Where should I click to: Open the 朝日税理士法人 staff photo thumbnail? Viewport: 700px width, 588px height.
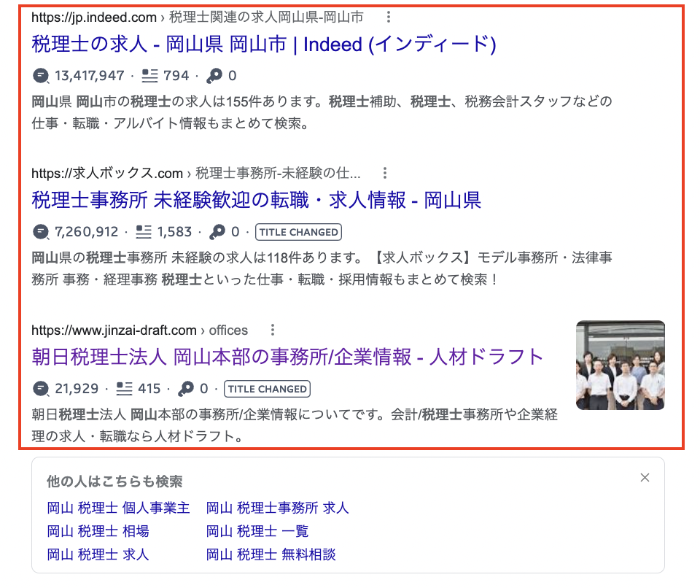[620, 365]
